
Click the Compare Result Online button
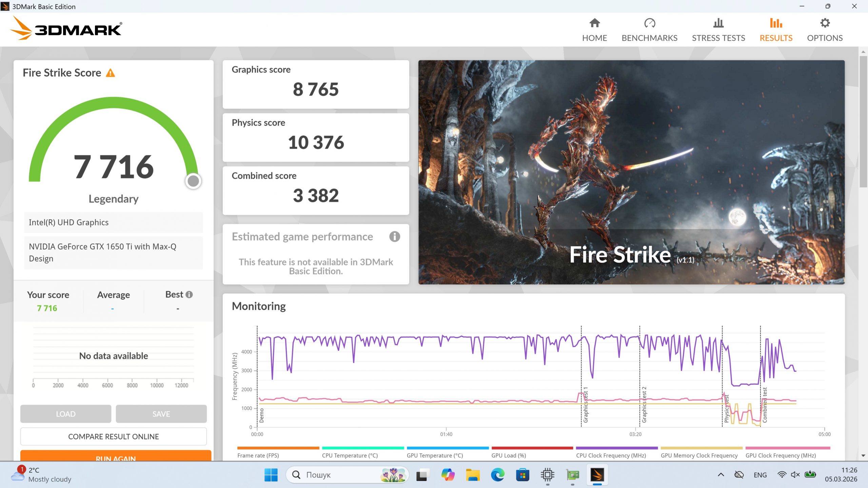(113, 436)
